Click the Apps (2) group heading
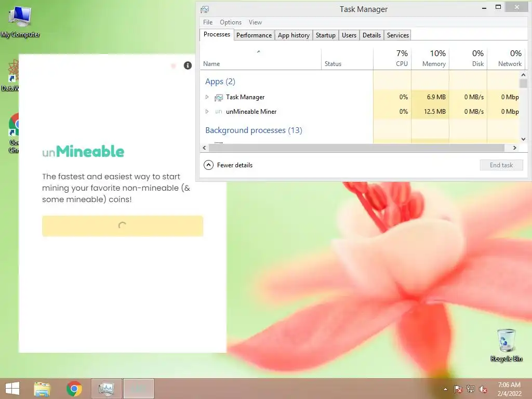Image resolution: width=532 pixels, height=399 pixels. pyautogui.click(x=220, y=82)
